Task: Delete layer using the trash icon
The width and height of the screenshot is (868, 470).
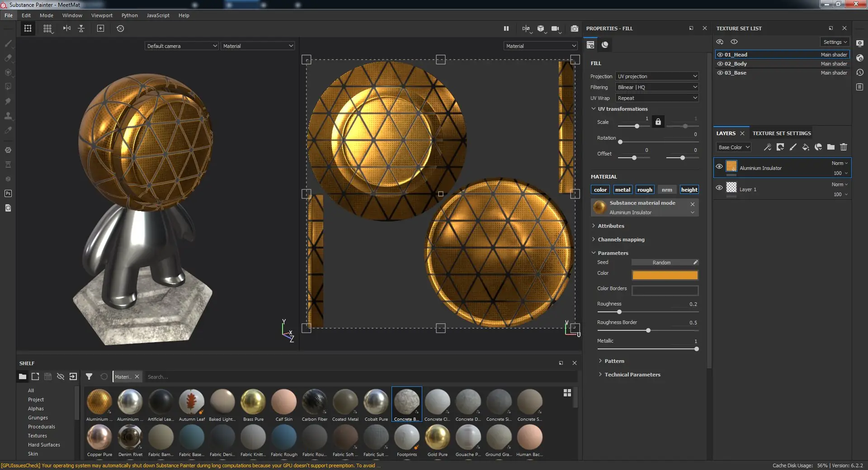Action: (x=844, y=147)
